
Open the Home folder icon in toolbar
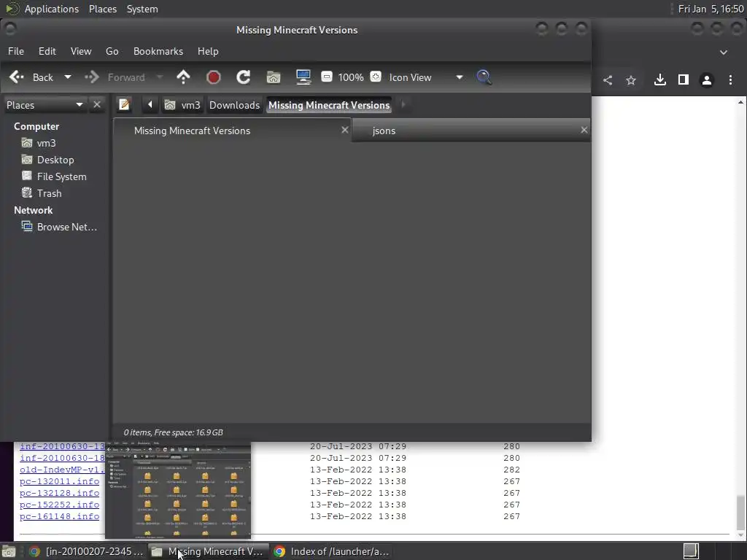274,77
